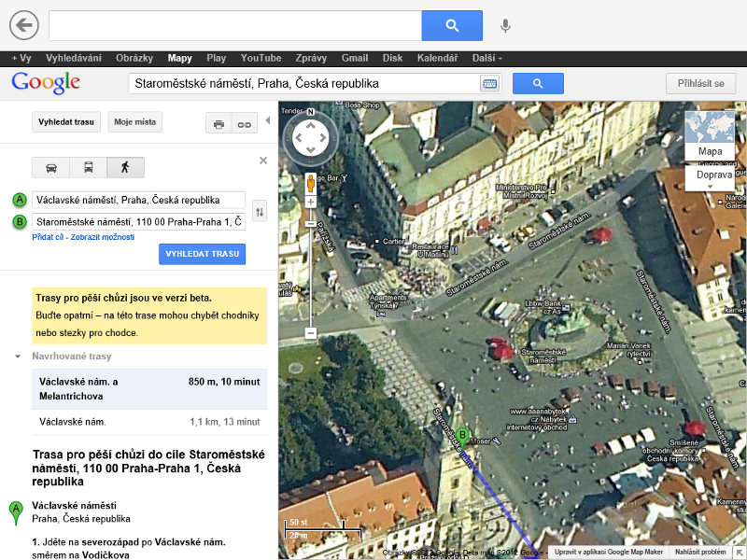Click the print icon in left panel
This screenshot has height=560, width=747.
click(x=218, y=123)
